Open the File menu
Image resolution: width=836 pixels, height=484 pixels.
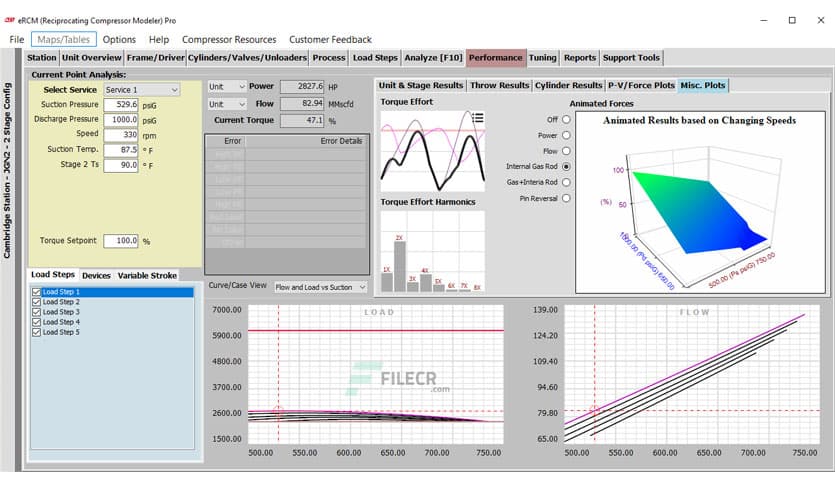17,39
